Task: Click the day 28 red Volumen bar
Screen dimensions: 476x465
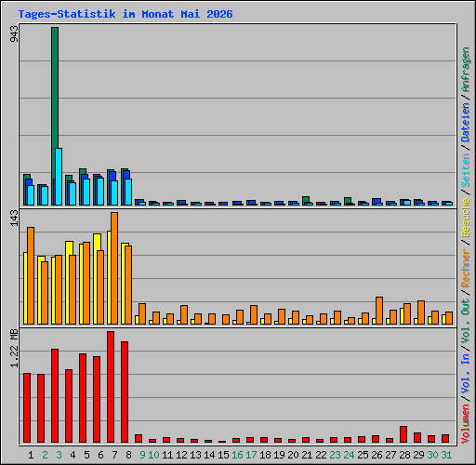Action: (x=403, y=434)
